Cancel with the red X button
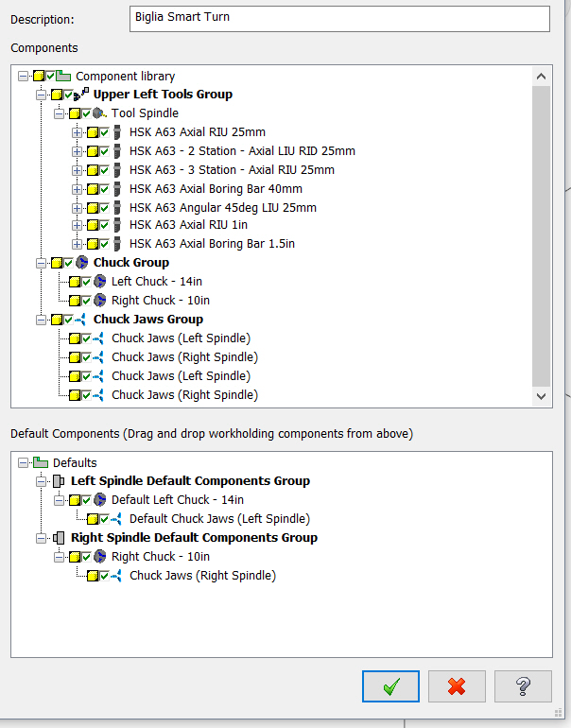Image resolution: width=571 pixels, height=728 pixels. pyautogui.click(x=457, y=686)
